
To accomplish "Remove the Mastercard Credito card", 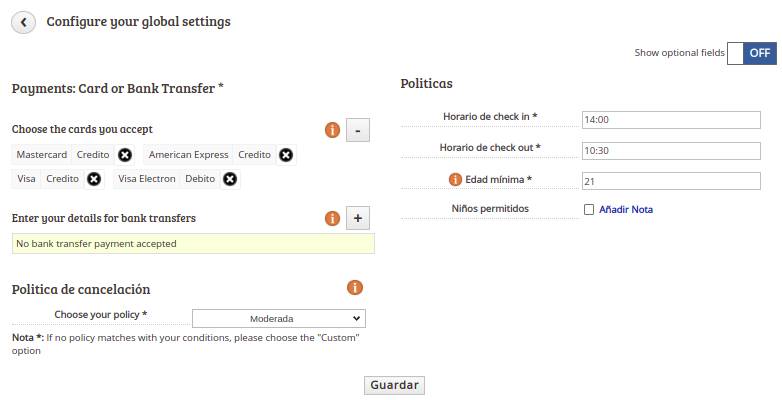I will pyautogui.click(x=125, y=155).
